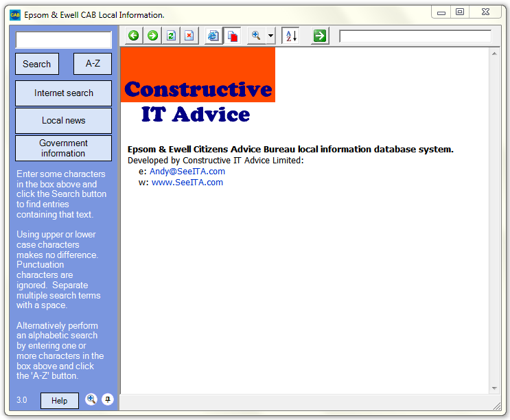Viewport: 510px width, 420px height.
Task: Minimize the Epsom & Ewell CAB window
Action: click(x=441, y=12)
